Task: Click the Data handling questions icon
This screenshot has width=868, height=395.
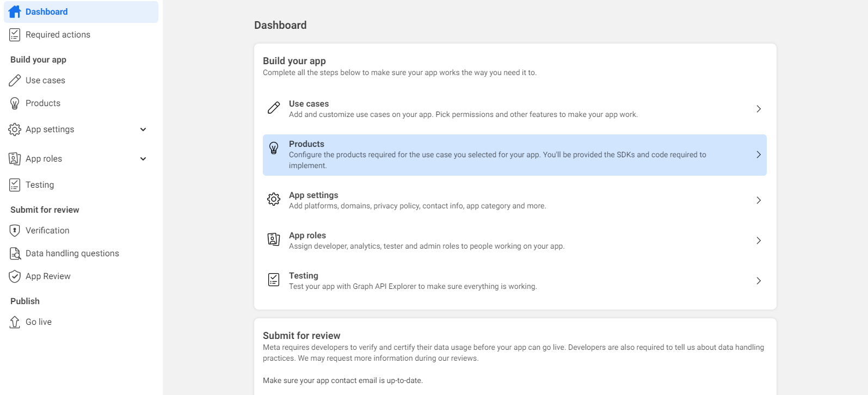Action: point(15,254)
